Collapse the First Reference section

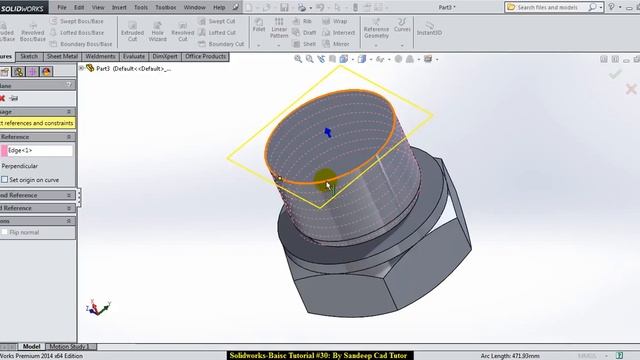[x=69, y=137]
